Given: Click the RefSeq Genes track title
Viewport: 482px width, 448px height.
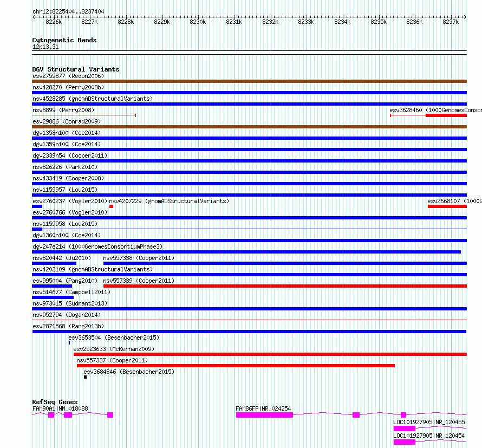Looking at the screenshot, I should [55, 402].
